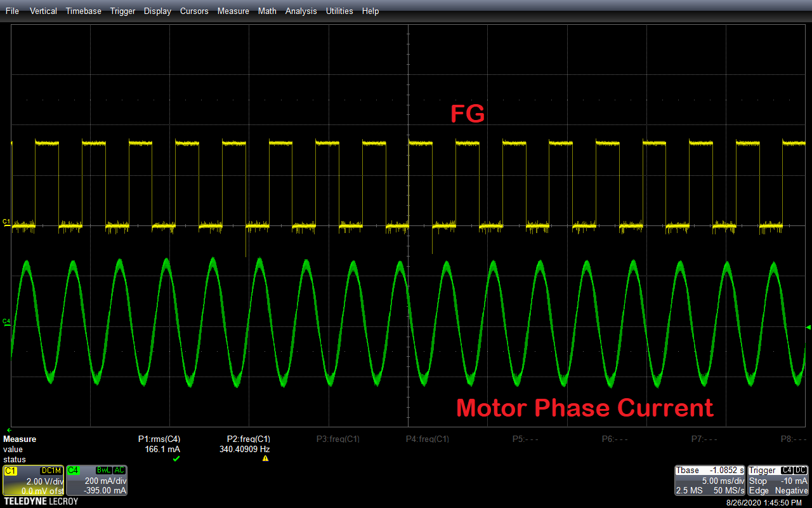Screen dimensions: 812x508
Task: Click the green trigger level arrow on right edge
Action: pyautogui.click(x=808, y=327)
